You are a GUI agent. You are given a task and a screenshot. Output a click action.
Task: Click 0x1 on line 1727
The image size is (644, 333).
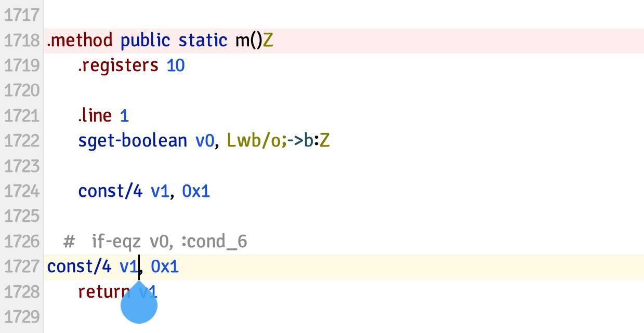(x=165, y=267)
